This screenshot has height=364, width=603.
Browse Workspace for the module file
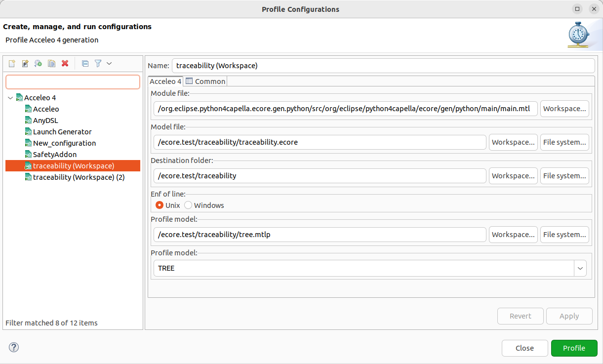coord(564,109)
